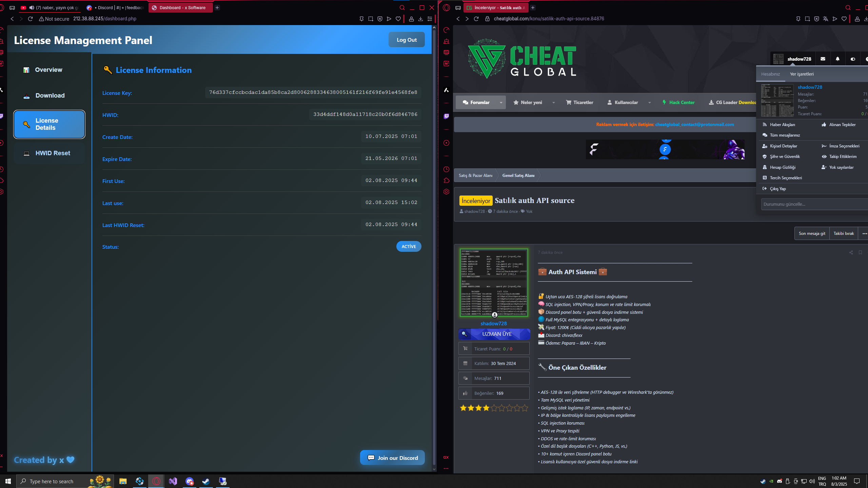Click the heart bookmark icon in left browser

coord(398,19)
